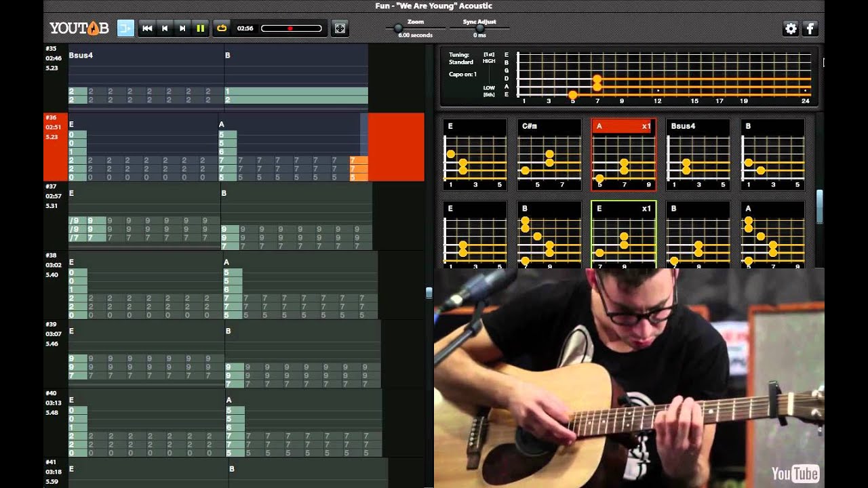Click measure #37 row header
868x488 pixels.
(x=56, y=216)
